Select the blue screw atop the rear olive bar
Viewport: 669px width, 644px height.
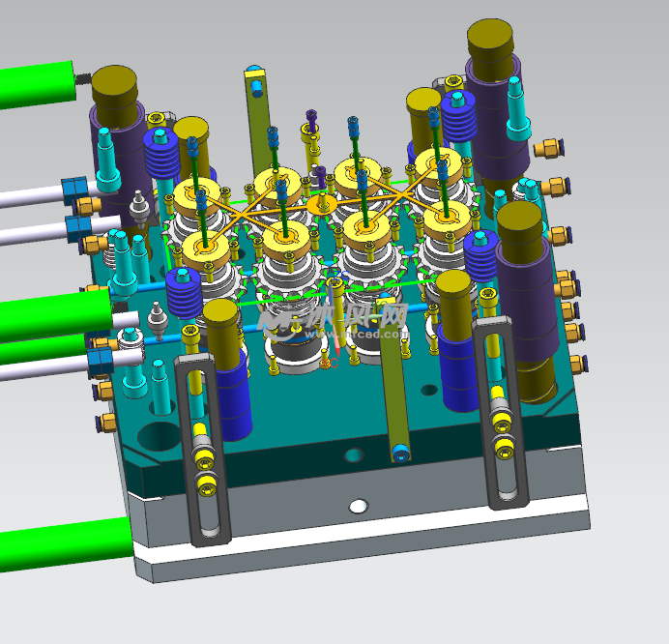click(256, 87)
